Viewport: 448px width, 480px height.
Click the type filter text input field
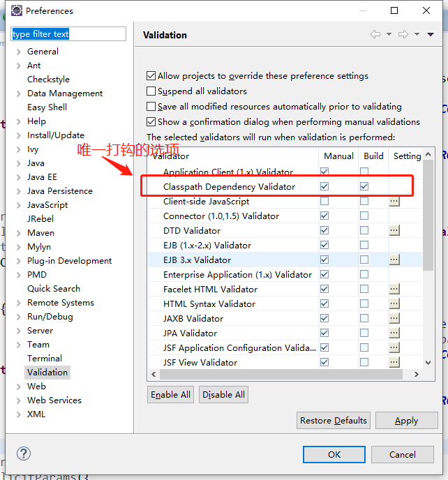(x=68, y=33)
